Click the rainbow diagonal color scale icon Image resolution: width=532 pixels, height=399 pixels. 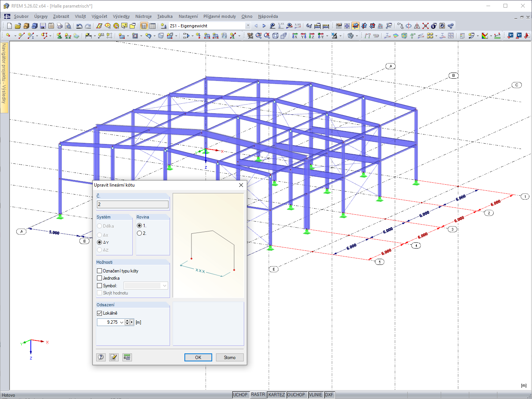pyautogui.click(x=484, y=36)
